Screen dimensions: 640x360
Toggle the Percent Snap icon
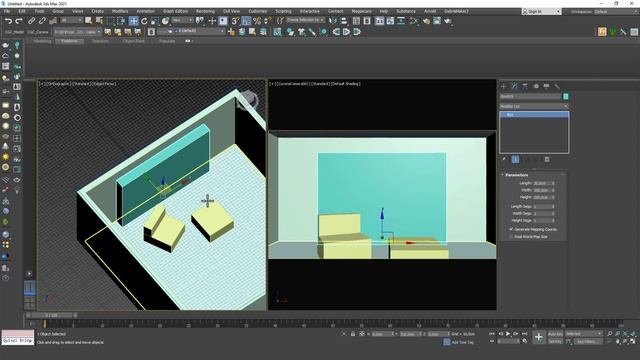(x=257, y=20)
